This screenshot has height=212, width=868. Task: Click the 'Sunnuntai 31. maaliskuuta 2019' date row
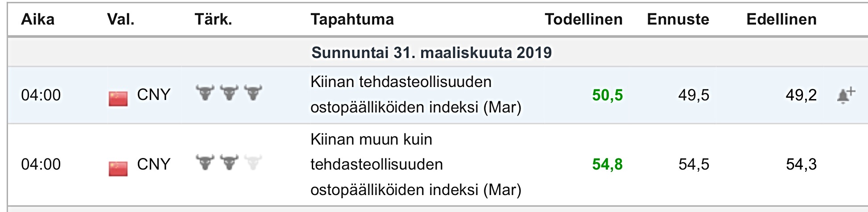431,53
